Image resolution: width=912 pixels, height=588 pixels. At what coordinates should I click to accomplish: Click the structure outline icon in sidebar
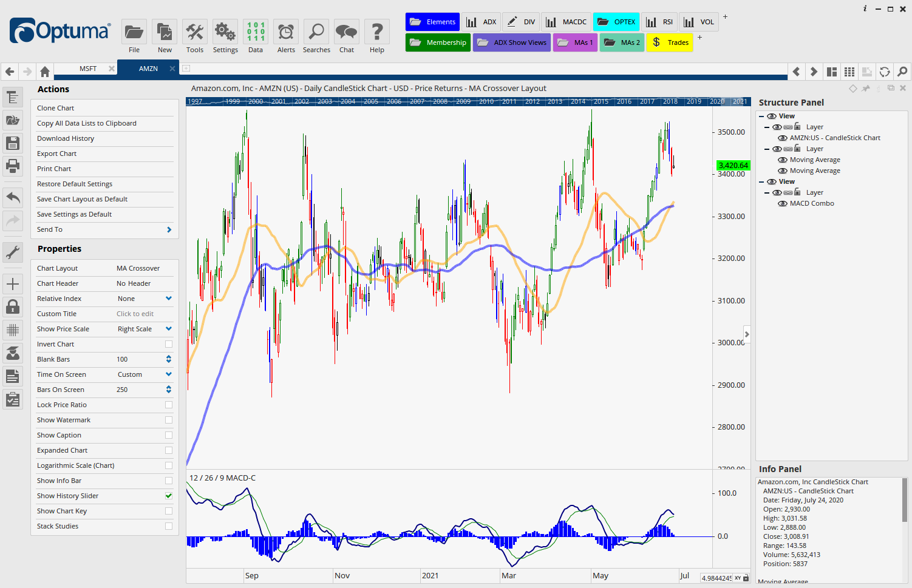(x=13, y=97)
